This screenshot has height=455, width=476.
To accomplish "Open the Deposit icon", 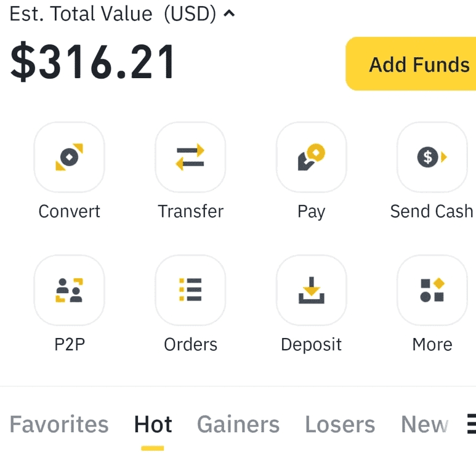I will click(311, 290).
